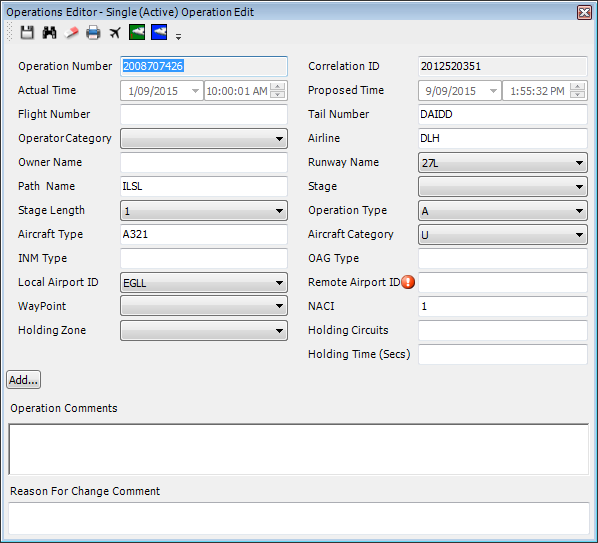Open toolbar overflow options arrow
This screenshot has height=543, width=598.
[178, 37]
